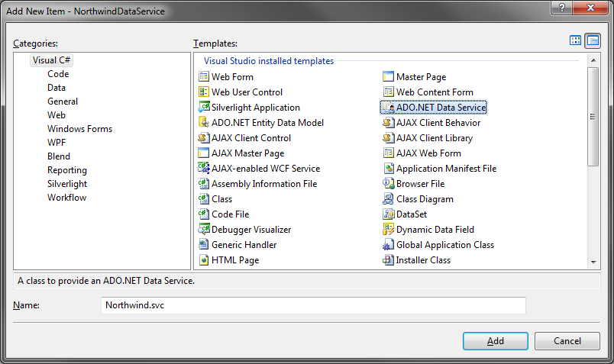Select the AJAX Client Control icon
614x364 pixels.
pyautogui.click(x=204, y=138)
